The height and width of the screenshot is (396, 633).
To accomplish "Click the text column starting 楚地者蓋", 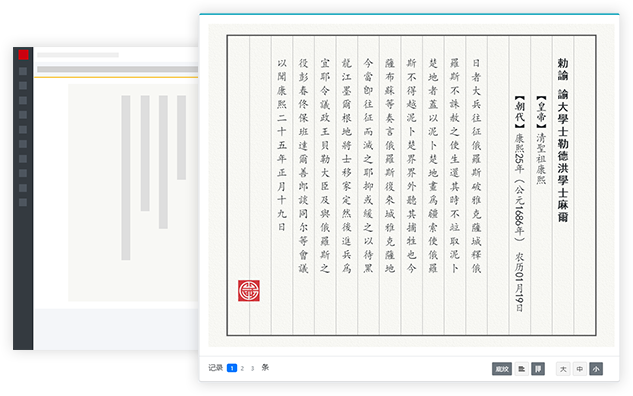I will [x=433, y=166].
